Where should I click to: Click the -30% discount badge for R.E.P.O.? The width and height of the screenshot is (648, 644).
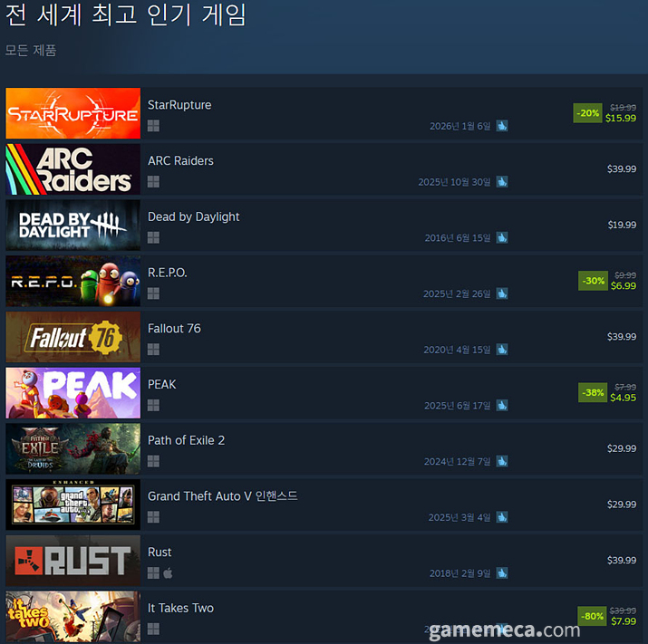[593, 281]
